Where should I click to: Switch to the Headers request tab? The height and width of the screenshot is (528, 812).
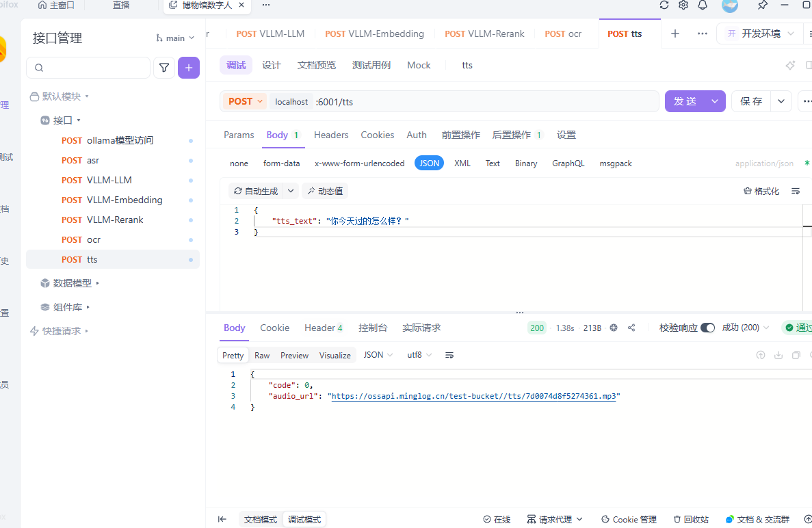tap(331, 135)
